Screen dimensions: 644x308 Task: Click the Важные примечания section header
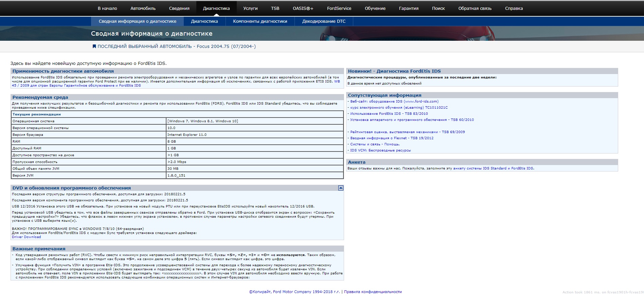click(x=177, y=249)
